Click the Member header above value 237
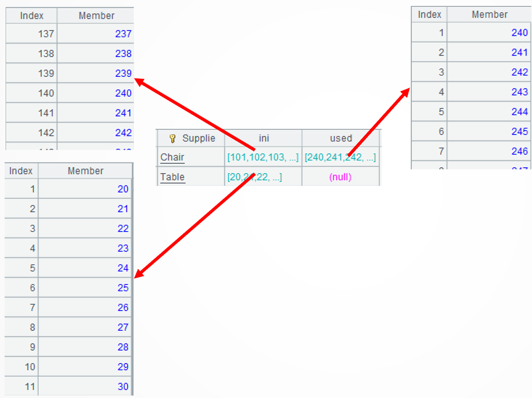The height and width of the screenshot is (398, 532). [x=97, y=16]
